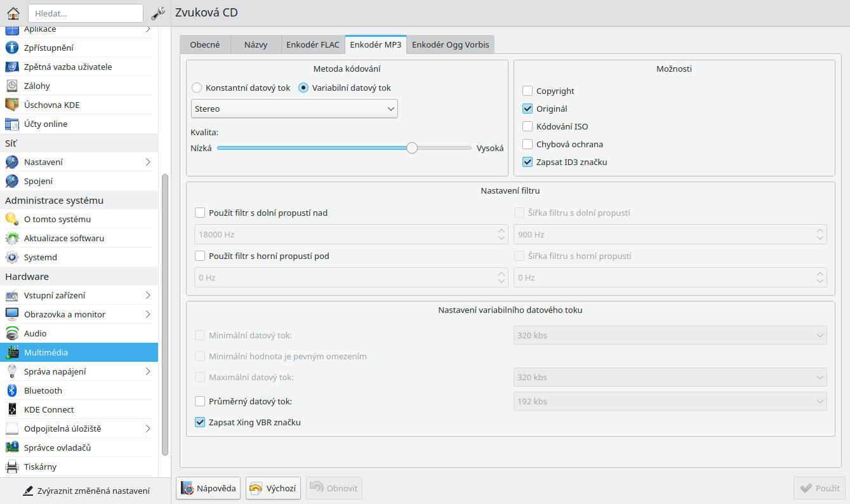Open the Enkodér Ogg Vorbis tab
The width and height of the screenshot is (850, 504).
pos(451,44)
